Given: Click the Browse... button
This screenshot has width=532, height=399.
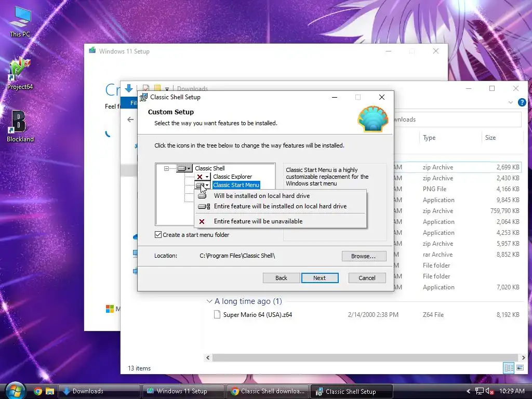Looking at the screenshot, I should pos(364,256).
